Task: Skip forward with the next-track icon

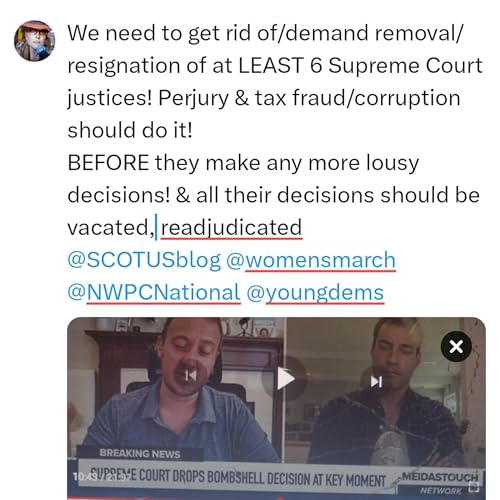Action: pos(377,382)
